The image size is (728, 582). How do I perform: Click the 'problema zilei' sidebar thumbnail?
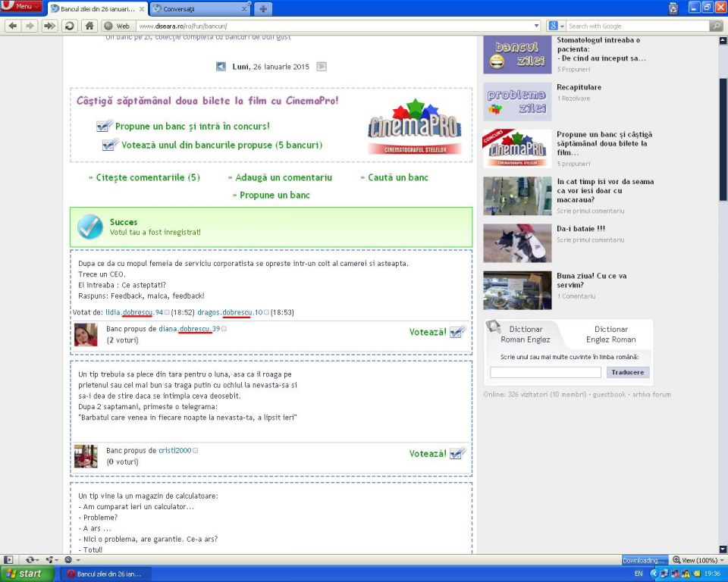coord(517,102)
